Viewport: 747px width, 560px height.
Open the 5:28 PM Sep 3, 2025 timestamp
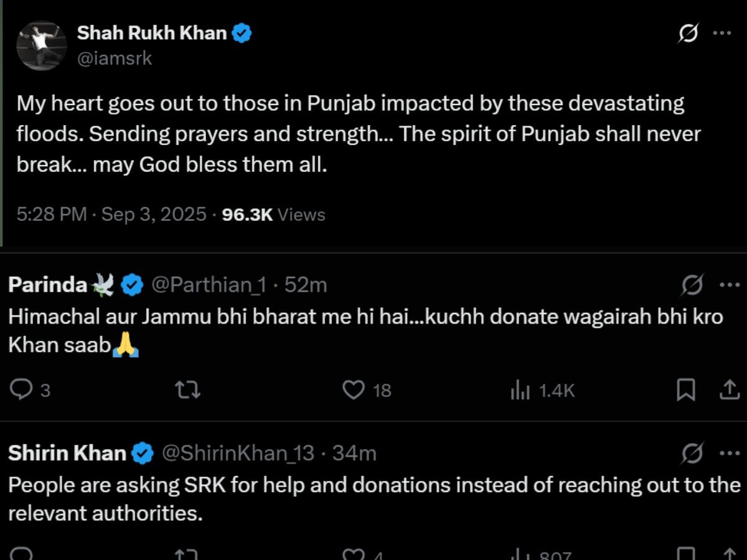click(x=111, y=215)
